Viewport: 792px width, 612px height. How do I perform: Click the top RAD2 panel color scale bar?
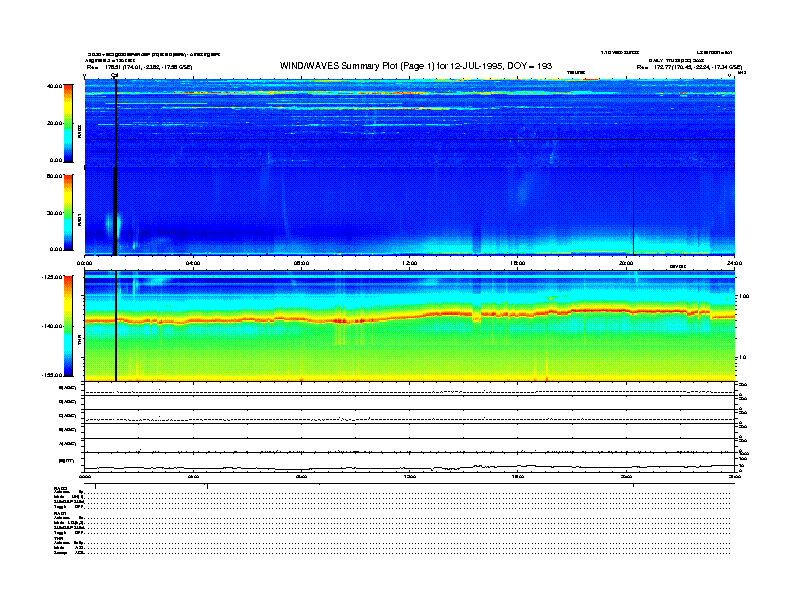tap(68, 122)
